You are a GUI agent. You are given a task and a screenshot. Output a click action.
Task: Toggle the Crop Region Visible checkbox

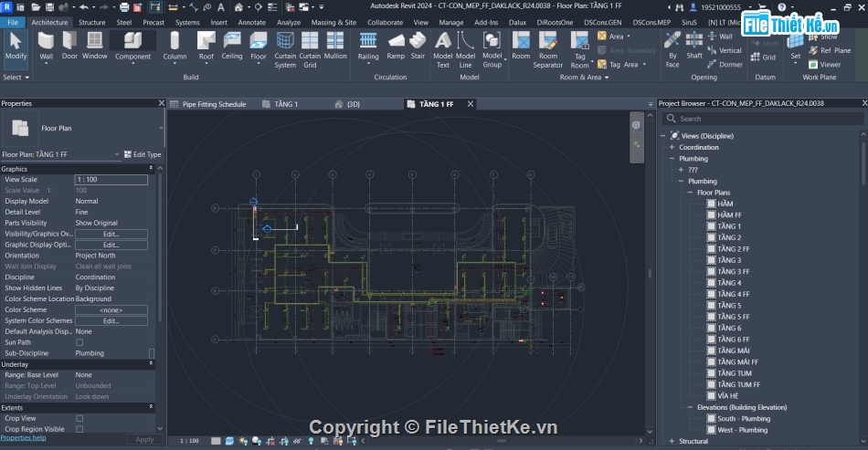coord(79,429)
